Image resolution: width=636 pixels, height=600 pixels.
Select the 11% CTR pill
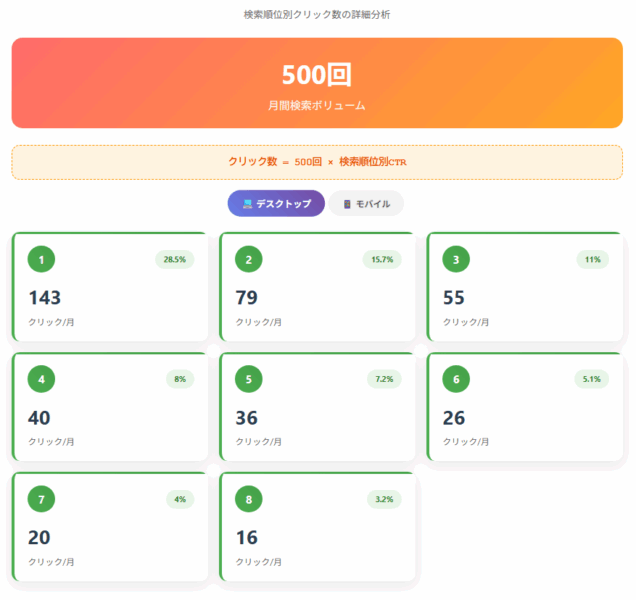[592, 259]
